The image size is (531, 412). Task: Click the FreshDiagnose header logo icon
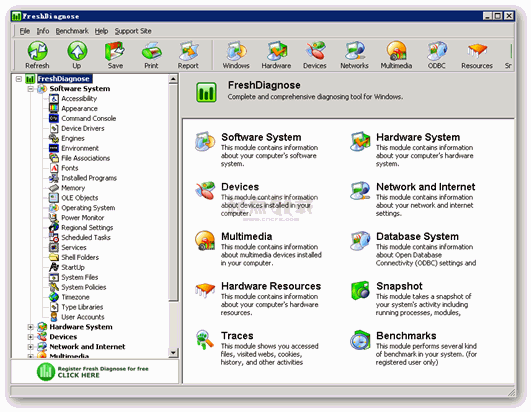point(206,92)
